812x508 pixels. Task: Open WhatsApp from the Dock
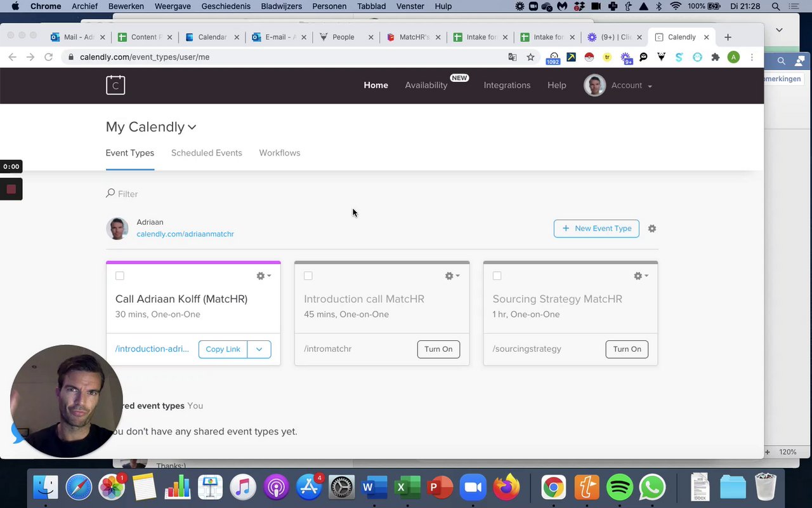click(x=652, y=487)
